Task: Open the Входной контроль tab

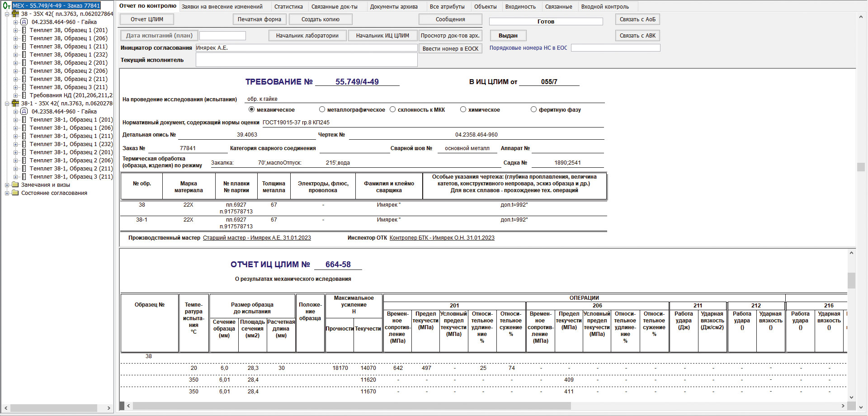Action: [605, 7]
